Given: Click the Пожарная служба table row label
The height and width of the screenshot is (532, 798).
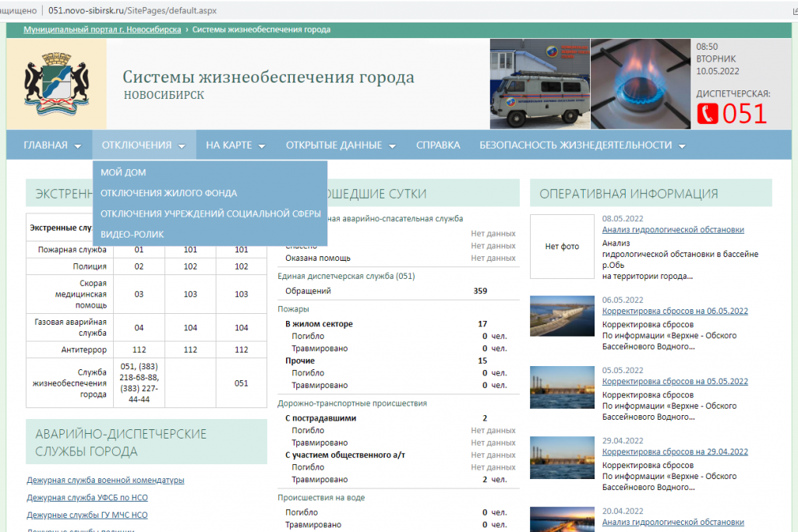Looking at the screenshot, I should 72,250.
